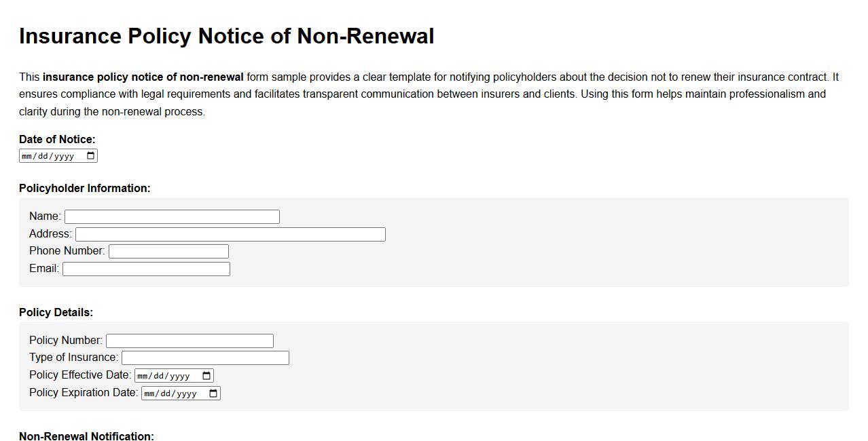Click the bolded non-renewal phrase in the description
The image size is (868, 441).
pos(143,77)
